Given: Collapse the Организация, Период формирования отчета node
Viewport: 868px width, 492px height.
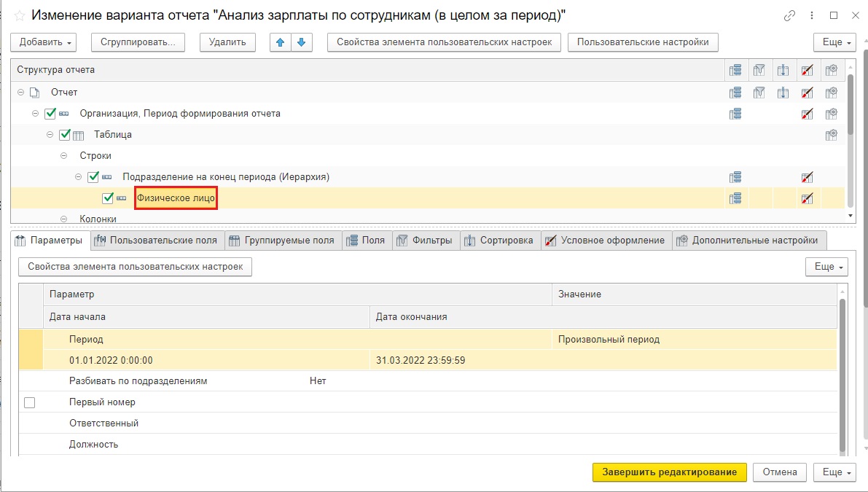Looking at the screenshot, I should point(35,114).
